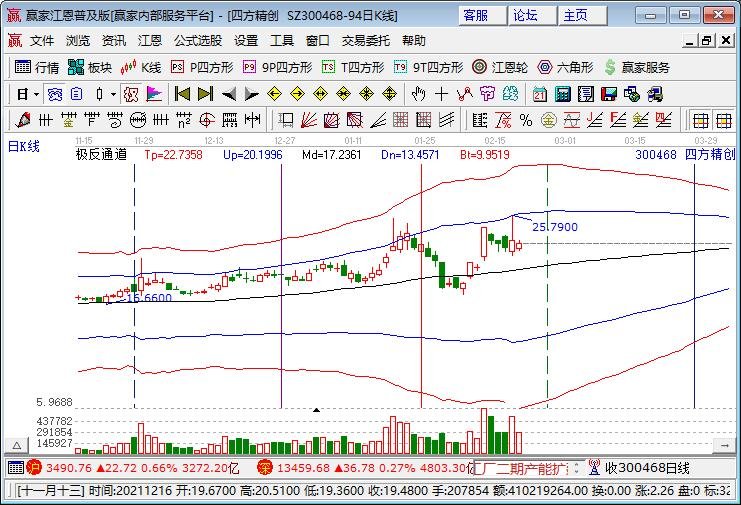Click the clipboard document icon
Viewport: 741px width, 505px height.
[x=76, y=94]
